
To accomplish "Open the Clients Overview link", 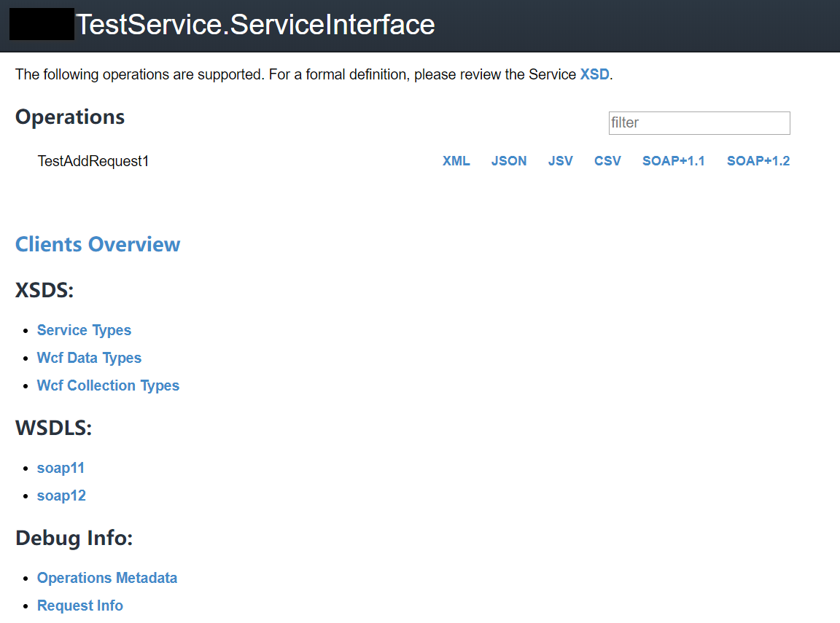I will pyautogui.click(x=97, y=244).
